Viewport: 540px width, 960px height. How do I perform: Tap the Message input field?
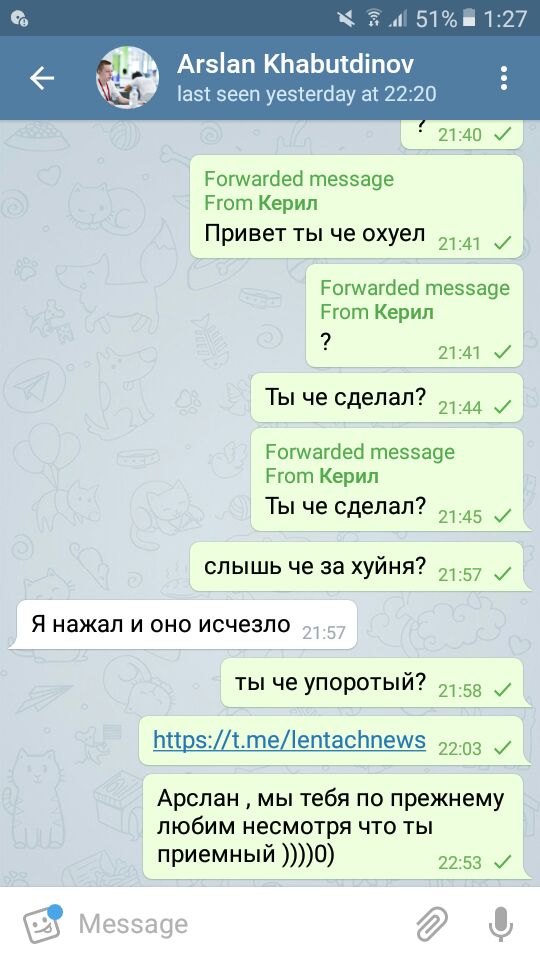(x=239, y=923)
